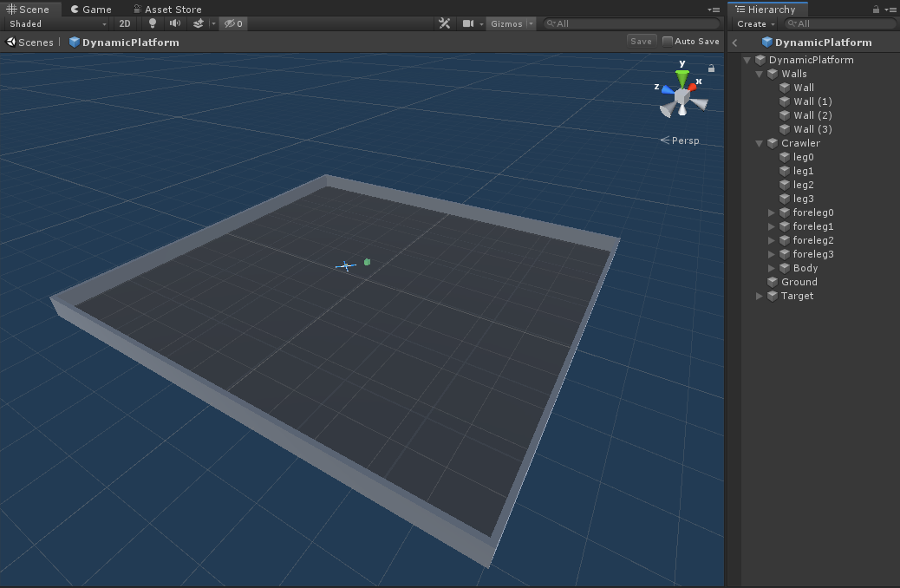The height and width of the screenshot is (588, 900).
Task: Toggle hidden objects visibility counter
Action: [x=233, y=23]
